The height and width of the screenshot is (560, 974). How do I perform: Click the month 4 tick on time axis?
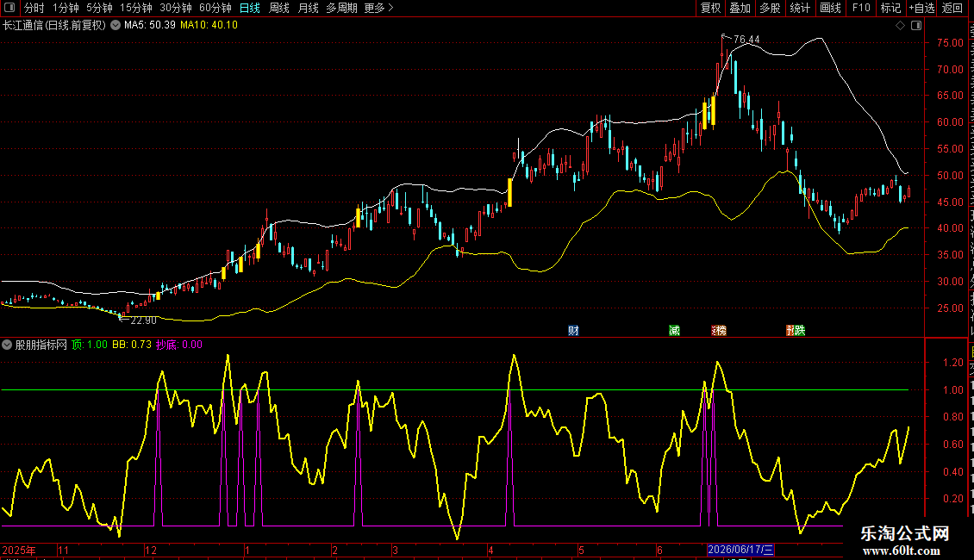coord(490,550)
